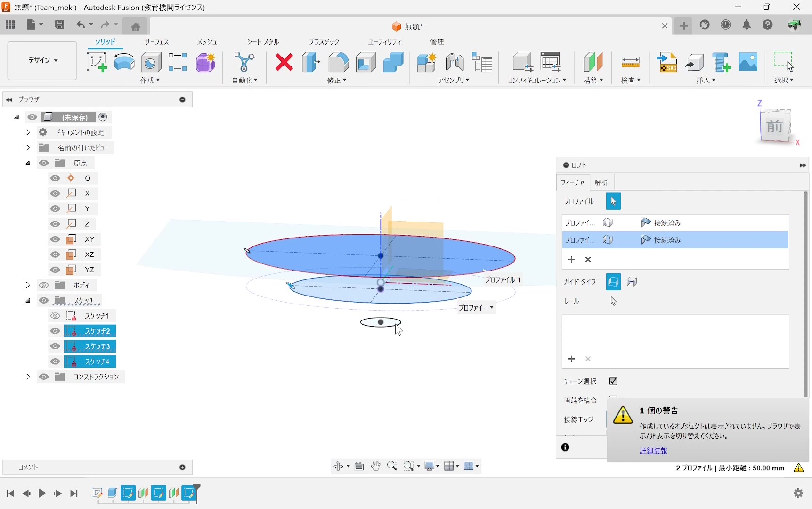Switch to the サーフェス ribbon tab
The width and height of the screenshot is (812, 509).
coord(157,42)
